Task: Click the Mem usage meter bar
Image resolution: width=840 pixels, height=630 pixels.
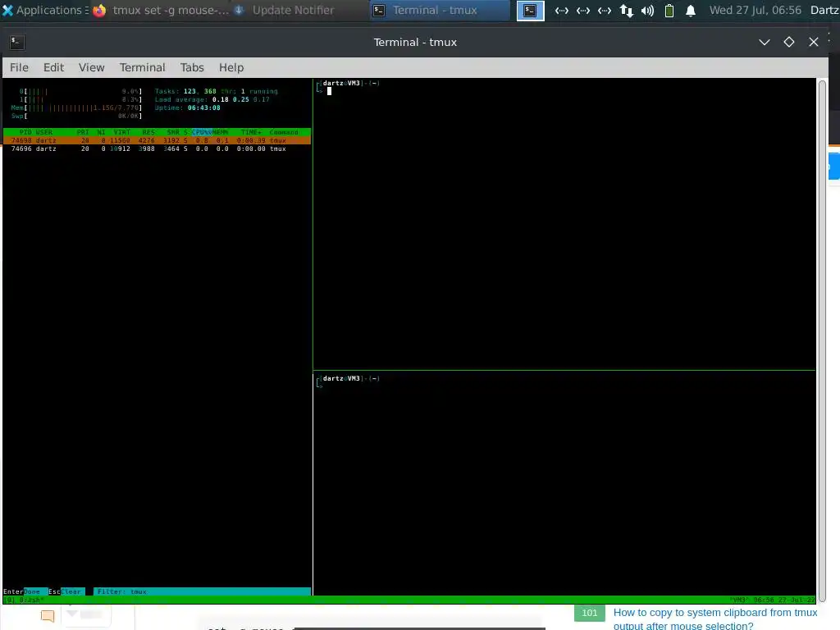Action: coord(76,107)
